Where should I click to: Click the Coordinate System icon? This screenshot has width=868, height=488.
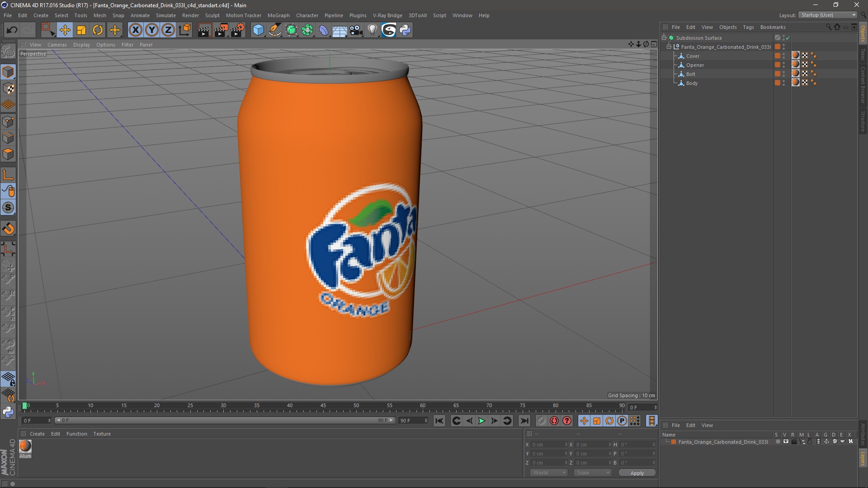184,30
